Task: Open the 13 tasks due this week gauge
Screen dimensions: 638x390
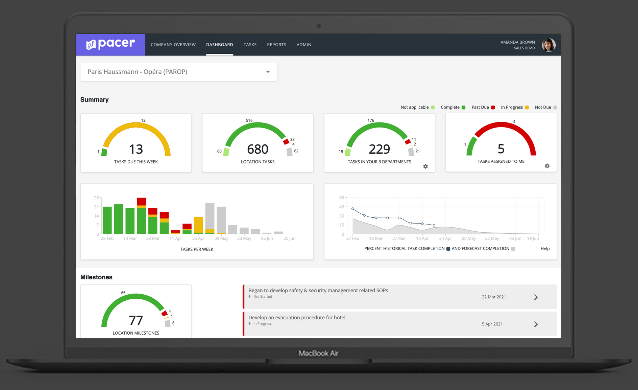Action: [x=136, y=143]
